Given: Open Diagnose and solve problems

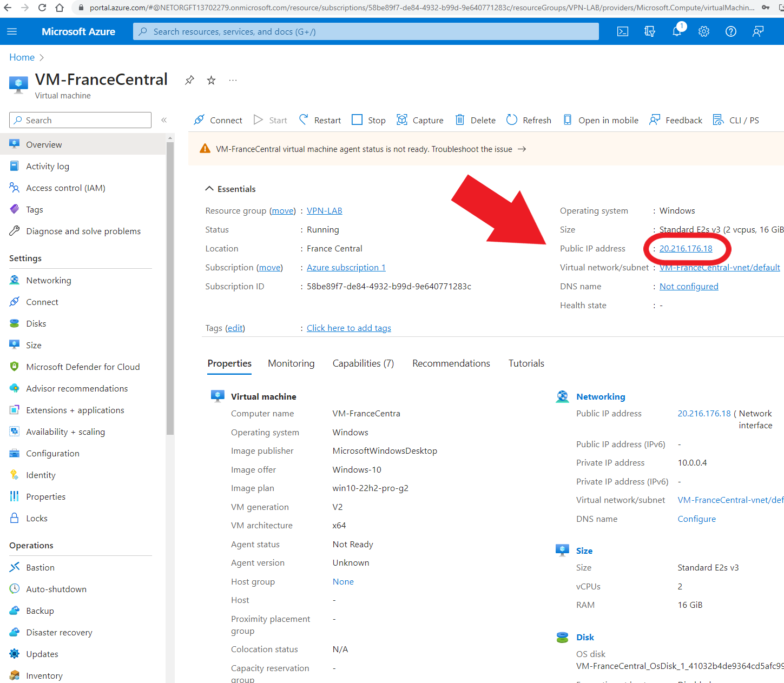Looking at the screenshot, I should [83, 231].
